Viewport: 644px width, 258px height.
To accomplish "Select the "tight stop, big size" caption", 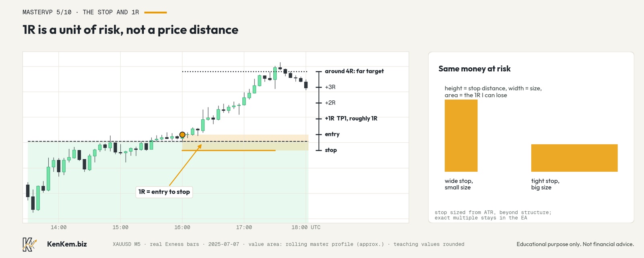I will 545,184.
